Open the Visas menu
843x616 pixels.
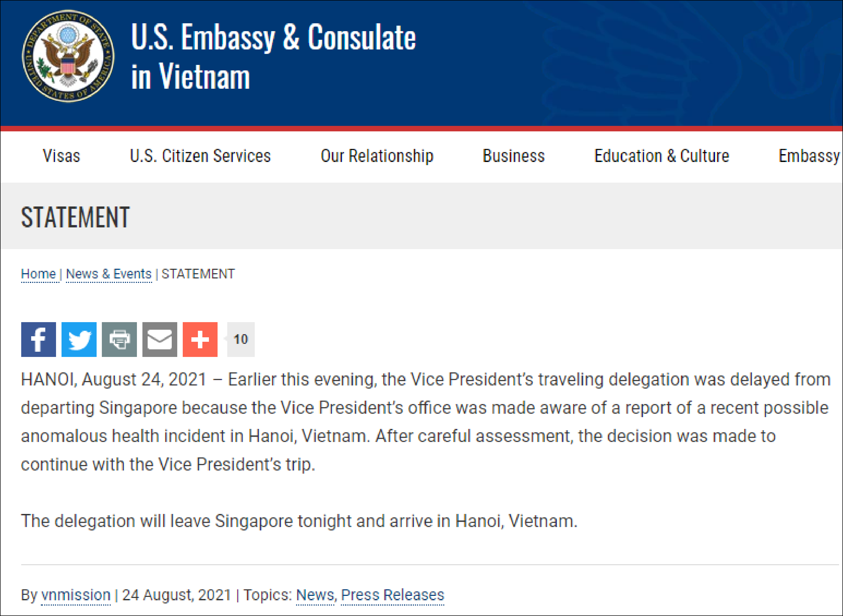point(62,156)
